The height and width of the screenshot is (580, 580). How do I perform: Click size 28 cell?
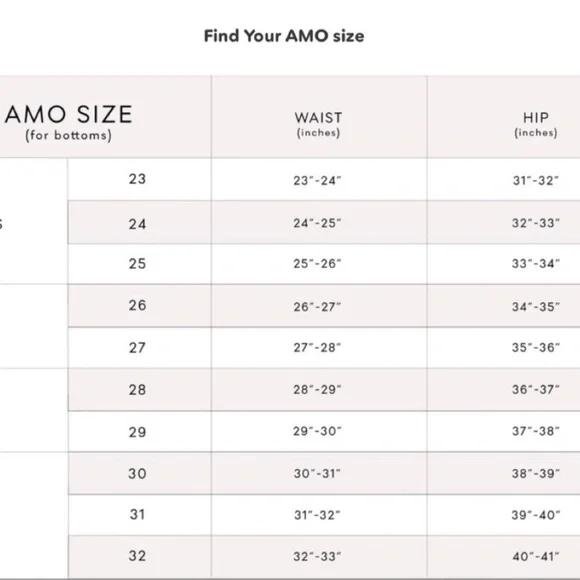[137, 390]
